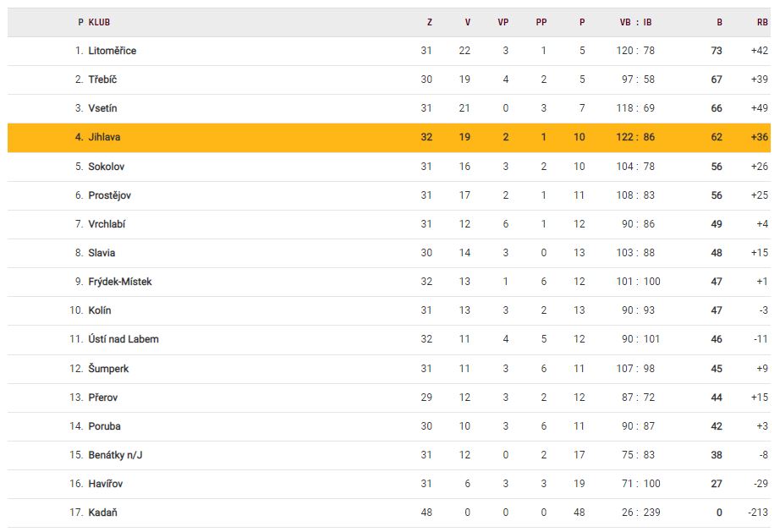
Task: Open the Třebíč club link
Action: tap(104, 80)
